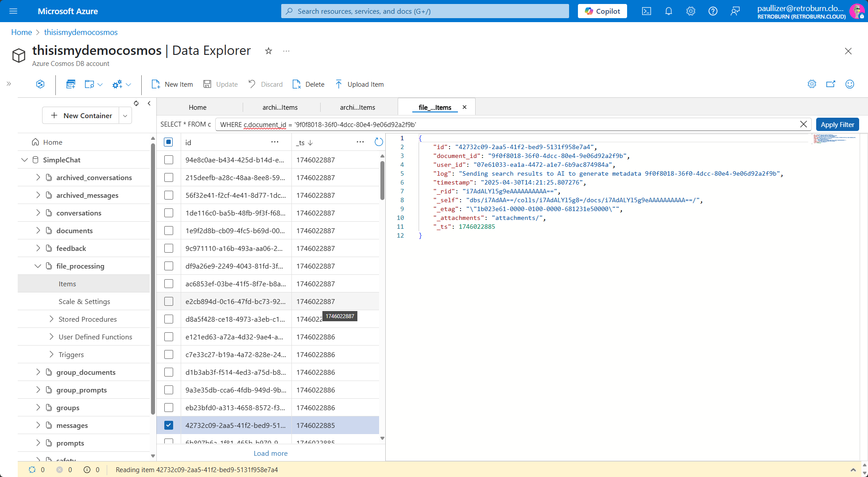Image resolution: width=868 pixels, height=477 pixels.
Task: Send feedback via the smiley icon
Action: (849, 84)
